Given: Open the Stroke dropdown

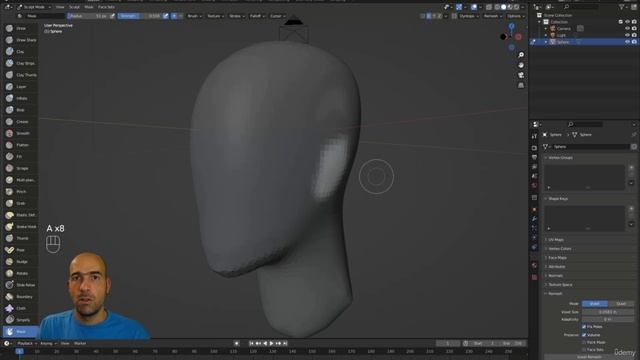Looking at the screenshot, I should [x=236, y=16].
